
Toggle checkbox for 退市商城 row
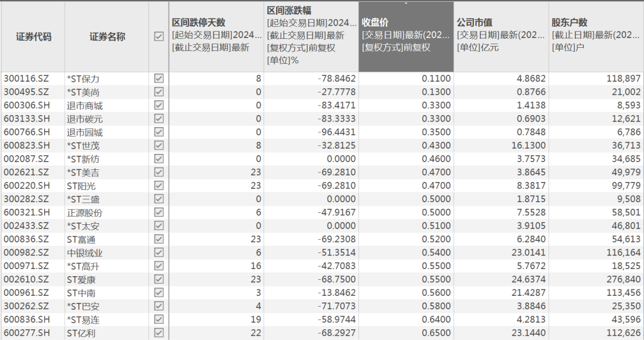(159, 105)
